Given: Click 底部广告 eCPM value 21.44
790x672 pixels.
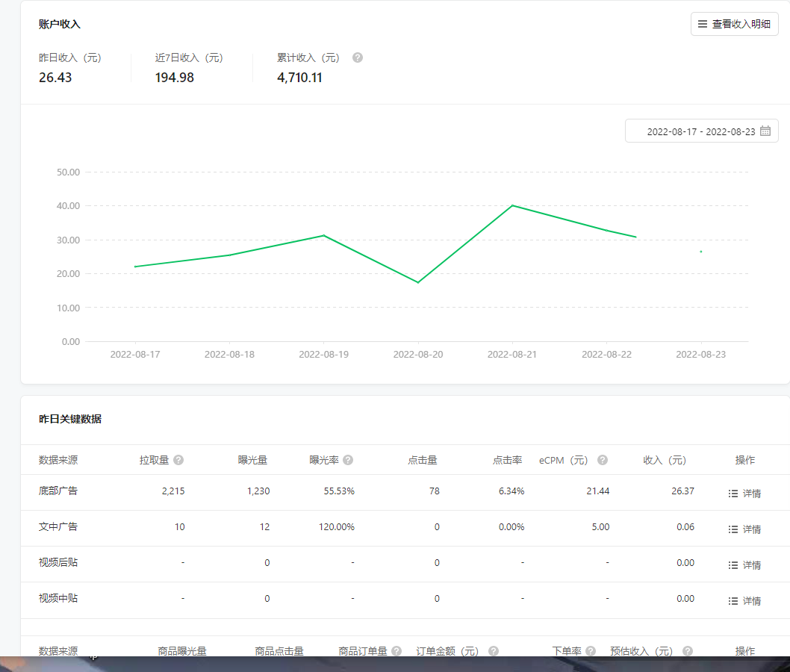Looking at the screenshot, I should pyautogui.click(x=598, y=491).
